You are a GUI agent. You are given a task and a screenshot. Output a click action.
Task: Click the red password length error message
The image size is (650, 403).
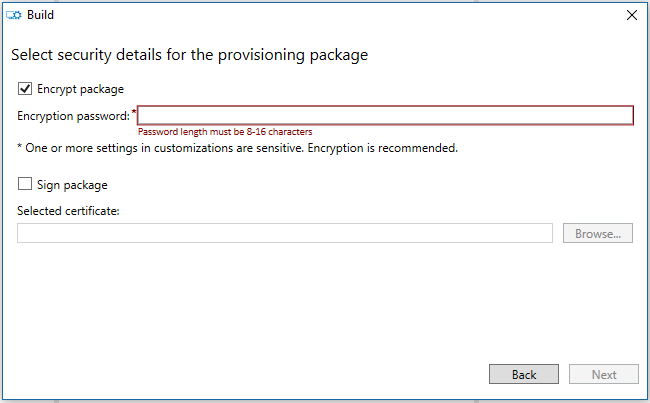225,132
